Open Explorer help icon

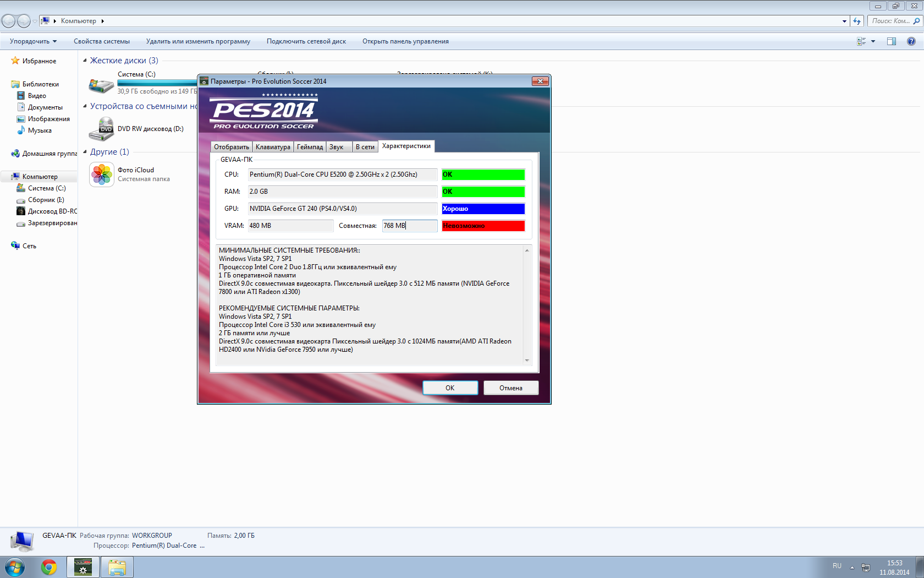click(911, 41)
